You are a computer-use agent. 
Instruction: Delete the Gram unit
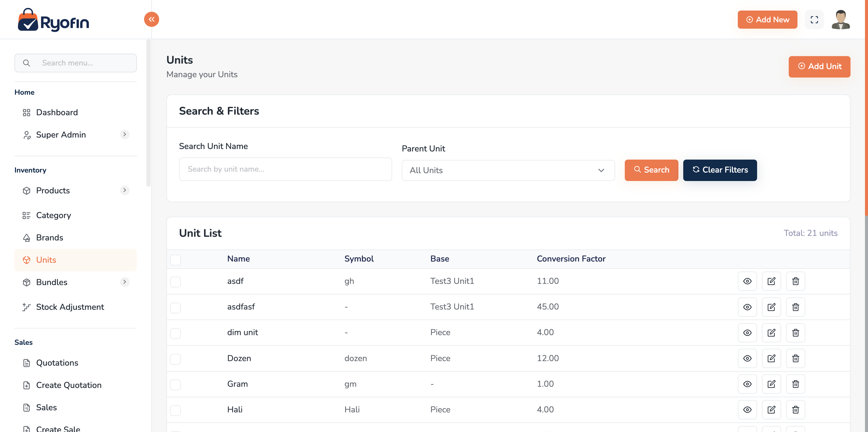click(x=795, y=384)
